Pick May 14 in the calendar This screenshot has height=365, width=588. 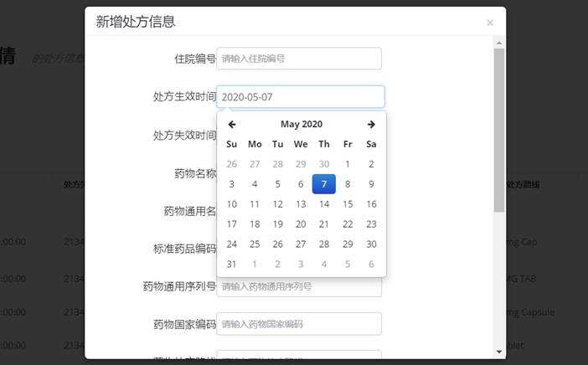coord(324,204)
